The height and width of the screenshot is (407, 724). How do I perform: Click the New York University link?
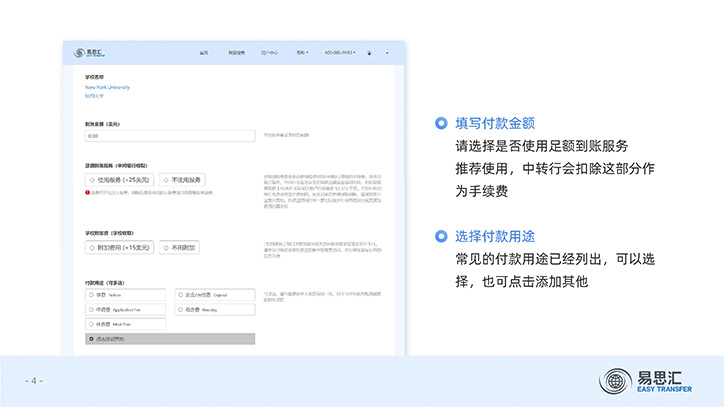click(108, 87)
